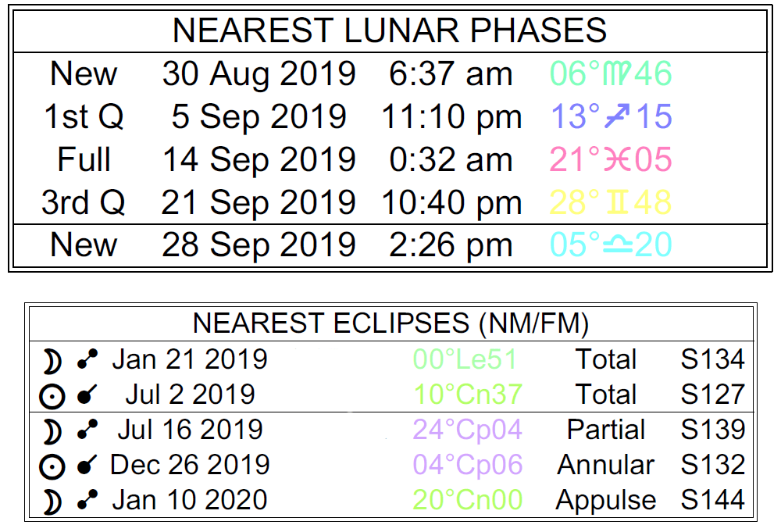
Task: Click the 00°Le51 eclipse position
Action: coord(465,360)
